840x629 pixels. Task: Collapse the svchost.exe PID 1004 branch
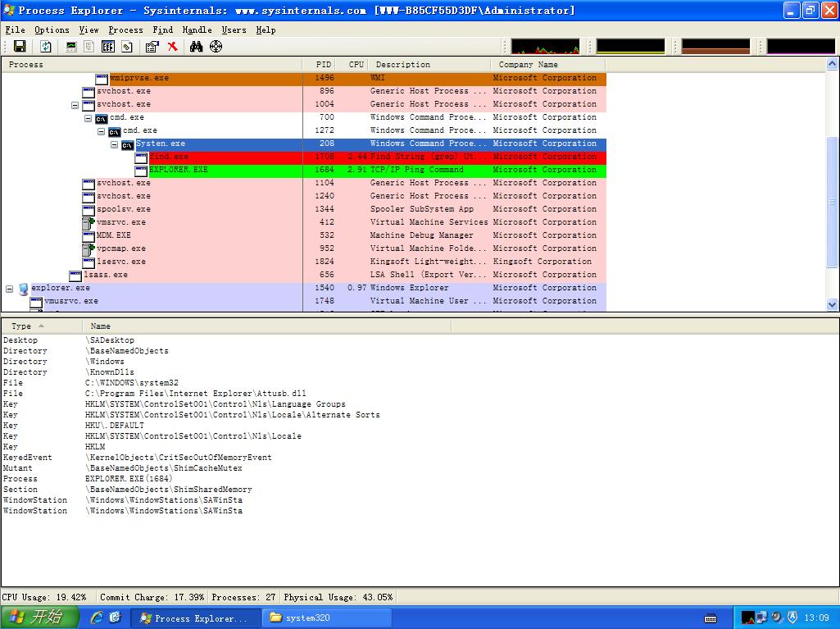click(x=75, y=105)
